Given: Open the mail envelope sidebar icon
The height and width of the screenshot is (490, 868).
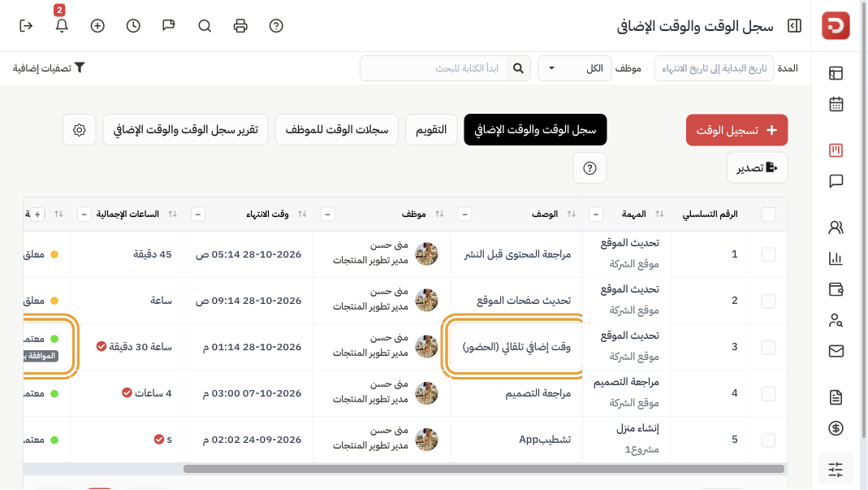Looking at the screenshot, I should pos(836,351).
